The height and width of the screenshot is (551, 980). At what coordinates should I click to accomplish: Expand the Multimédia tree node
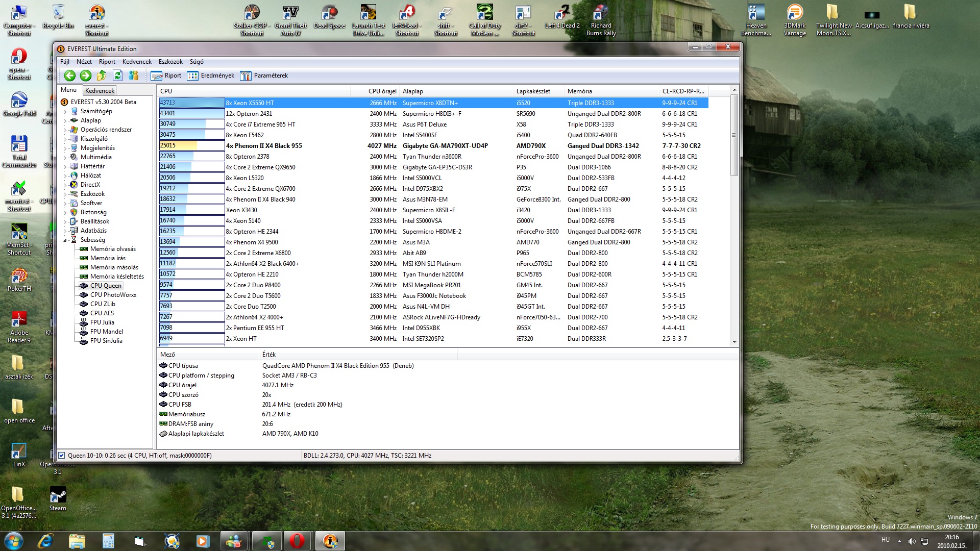[x=65, y=158]
